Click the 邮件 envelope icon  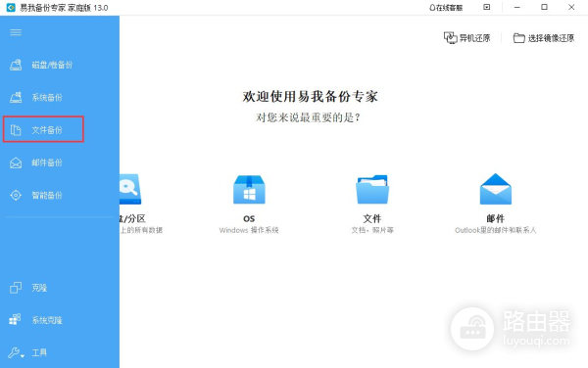pos(495,189)
